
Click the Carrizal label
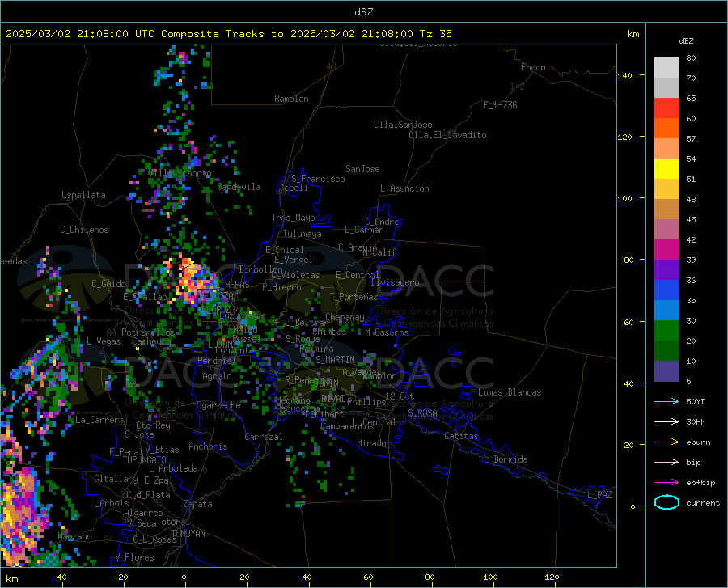263,437
